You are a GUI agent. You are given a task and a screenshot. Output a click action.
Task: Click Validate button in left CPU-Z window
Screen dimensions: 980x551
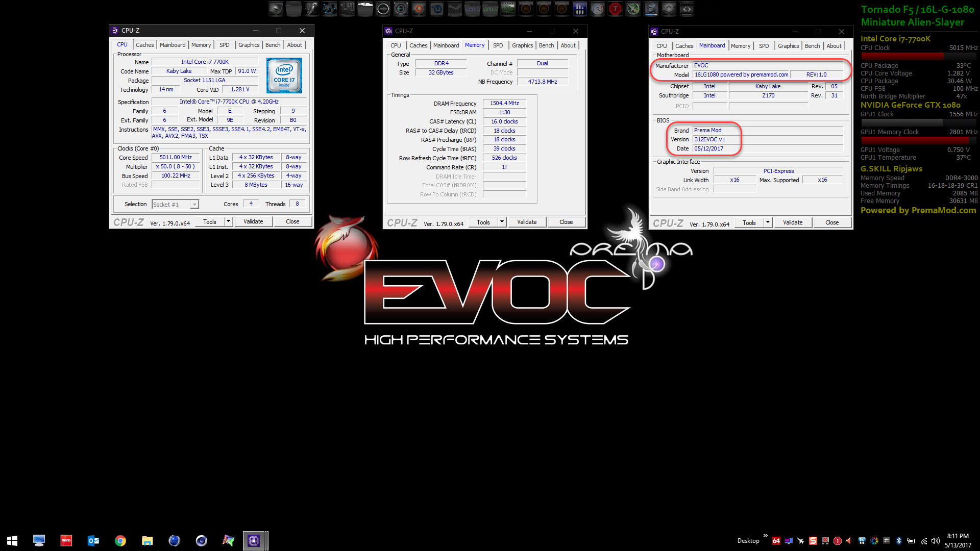click(x=254, y=221)
